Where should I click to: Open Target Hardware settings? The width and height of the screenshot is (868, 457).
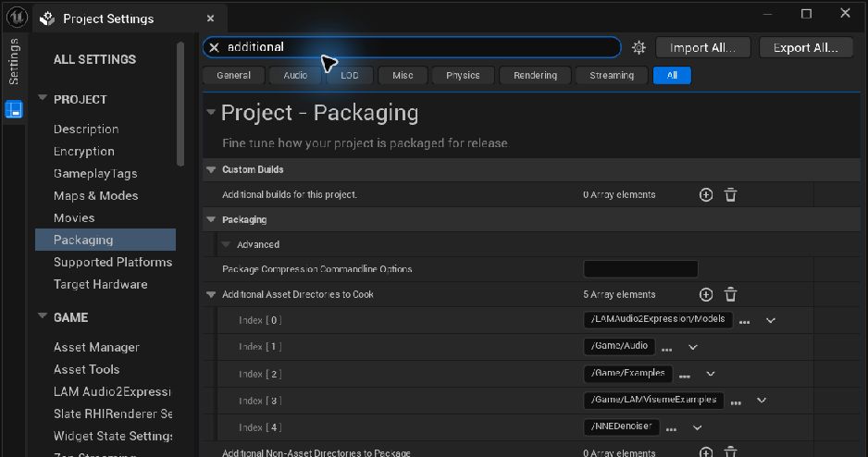[x=101, y=284]
